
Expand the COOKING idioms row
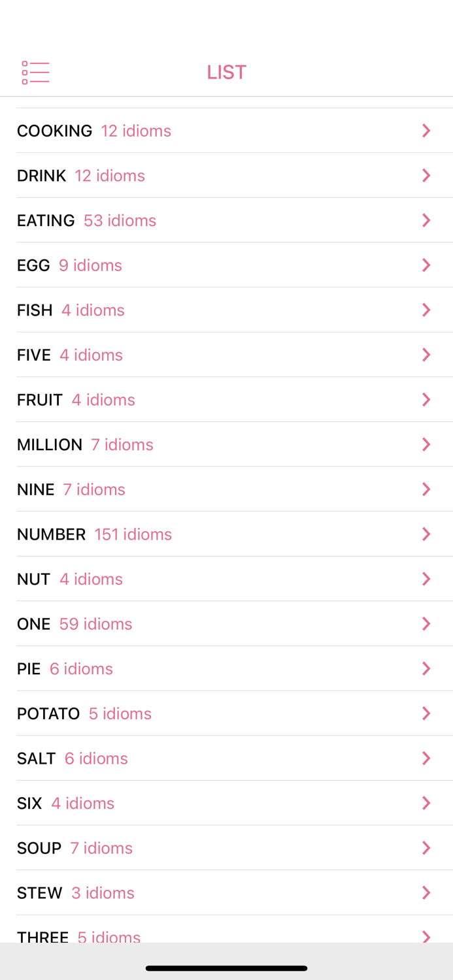click(226, 130)
